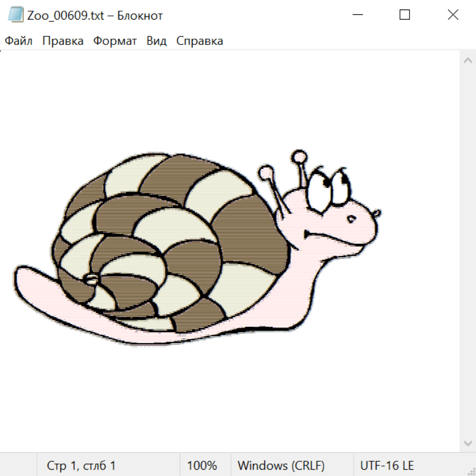Click the scroll up arrow

[468, 61]
